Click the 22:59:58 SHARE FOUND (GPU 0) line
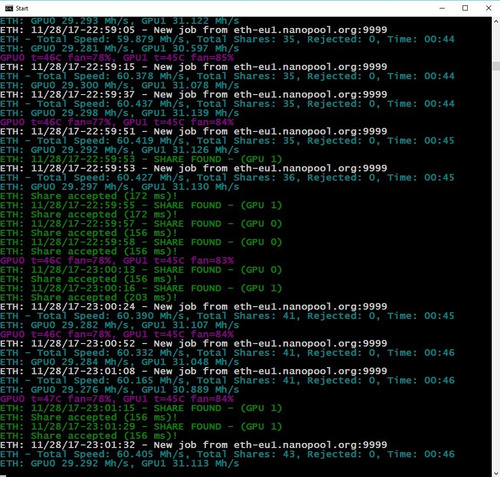 tap(141, 242)
